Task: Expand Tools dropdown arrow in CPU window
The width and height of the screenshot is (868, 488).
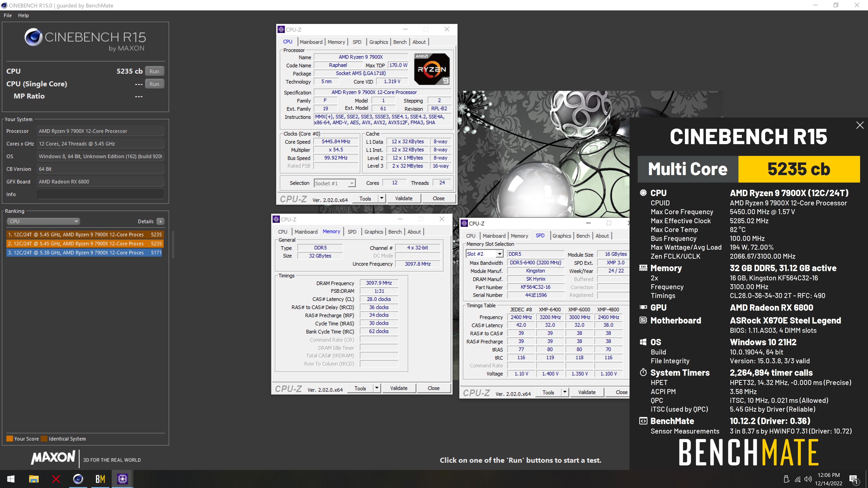Action: tap(381, 198)
